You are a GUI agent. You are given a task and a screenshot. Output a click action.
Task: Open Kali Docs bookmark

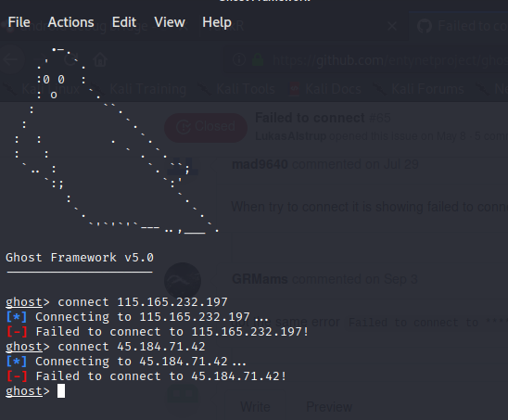tap(325, 89)
